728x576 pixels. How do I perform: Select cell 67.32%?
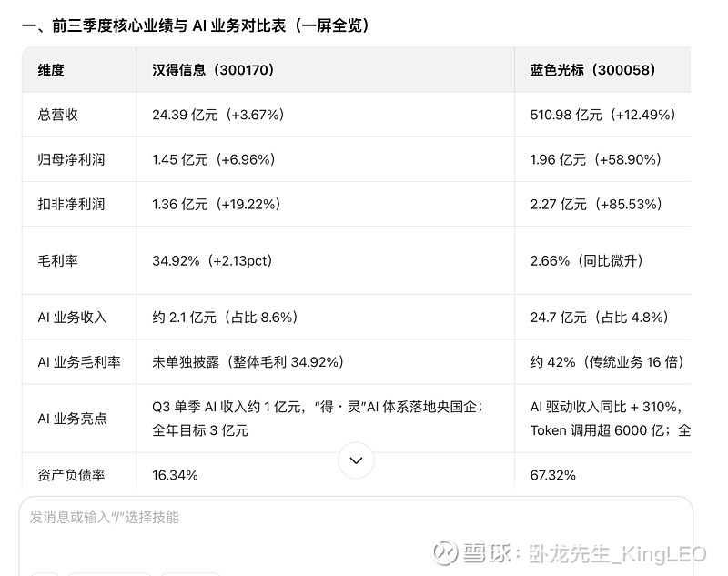click(x=553, y=475)
